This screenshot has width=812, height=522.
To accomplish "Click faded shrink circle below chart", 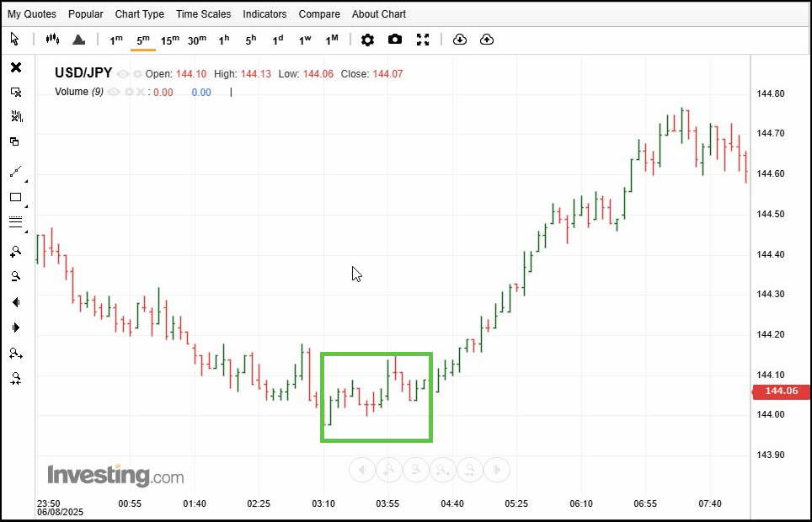I will coord(470,470).
